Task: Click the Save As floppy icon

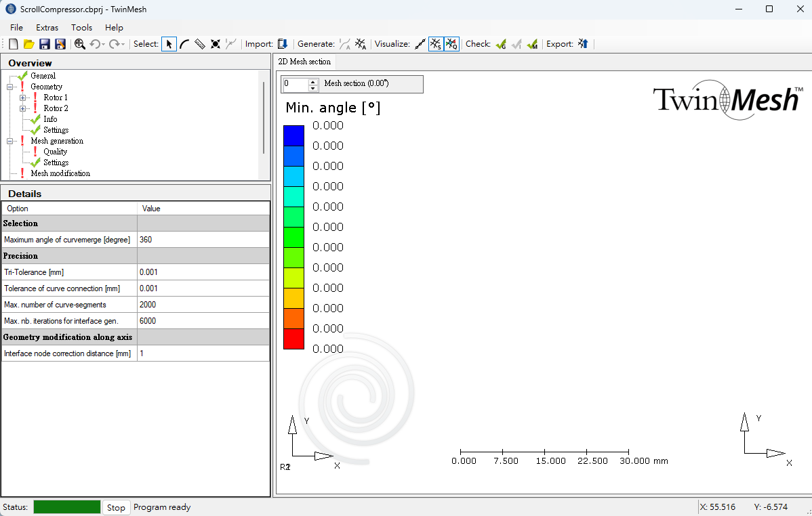Action: click(x=60, y=44)
